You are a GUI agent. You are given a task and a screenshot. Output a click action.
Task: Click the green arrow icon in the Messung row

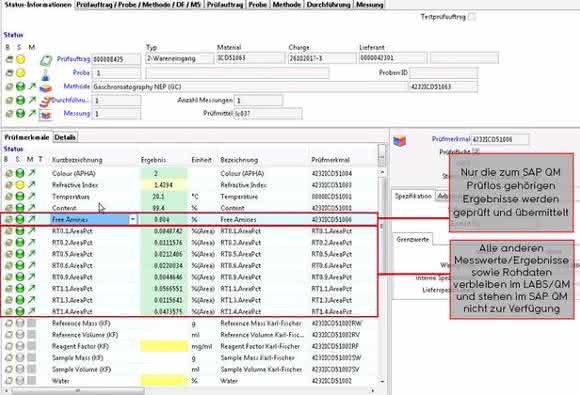coord(32,113)
